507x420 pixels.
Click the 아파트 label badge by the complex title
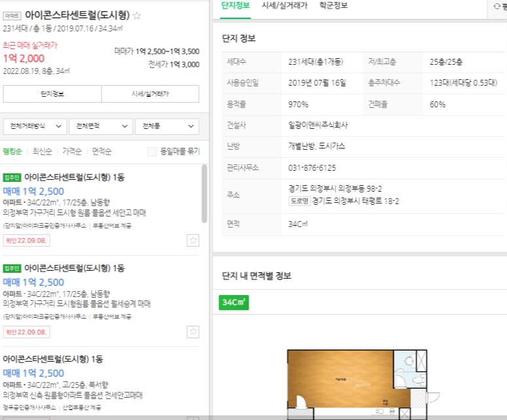12,16
